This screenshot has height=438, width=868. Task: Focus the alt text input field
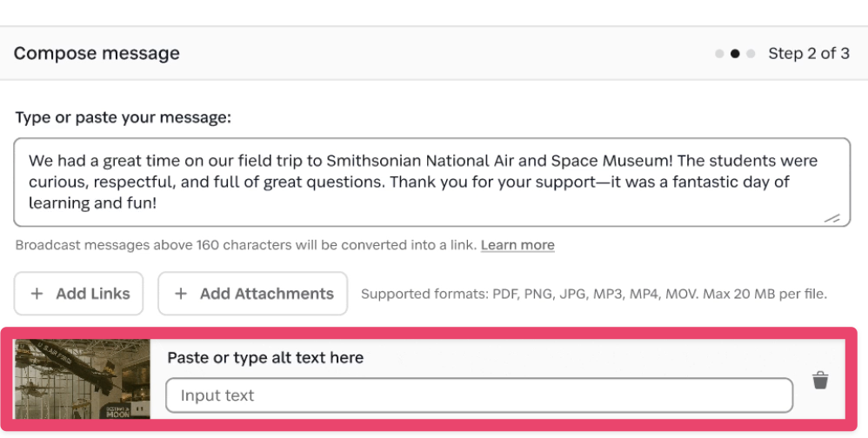[x=479, y=395]
